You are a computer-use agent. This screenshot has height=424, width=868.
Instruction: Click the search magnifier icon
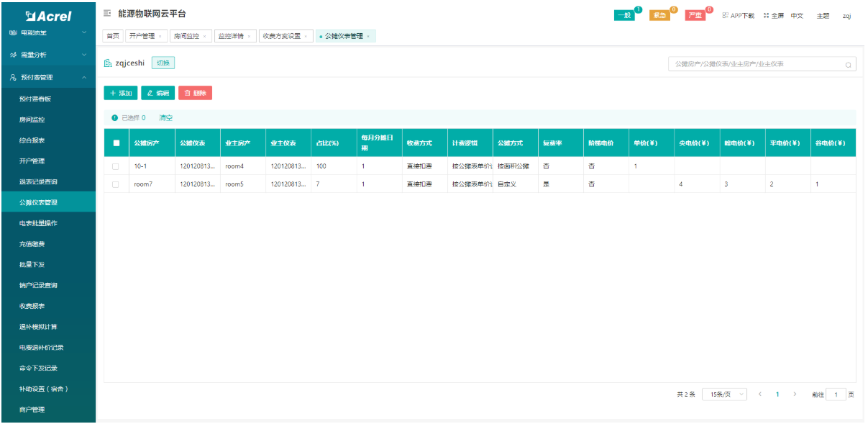point(849,65)
